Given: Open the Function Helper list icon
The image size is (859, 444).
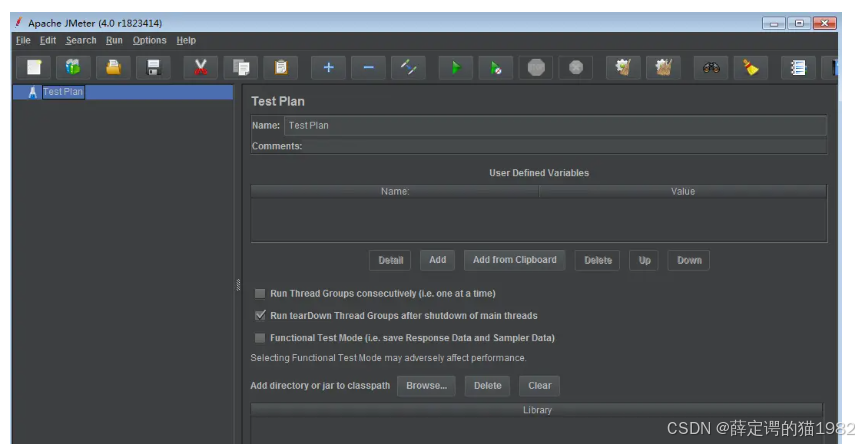Looking at the screenshot, I should 798,67.
